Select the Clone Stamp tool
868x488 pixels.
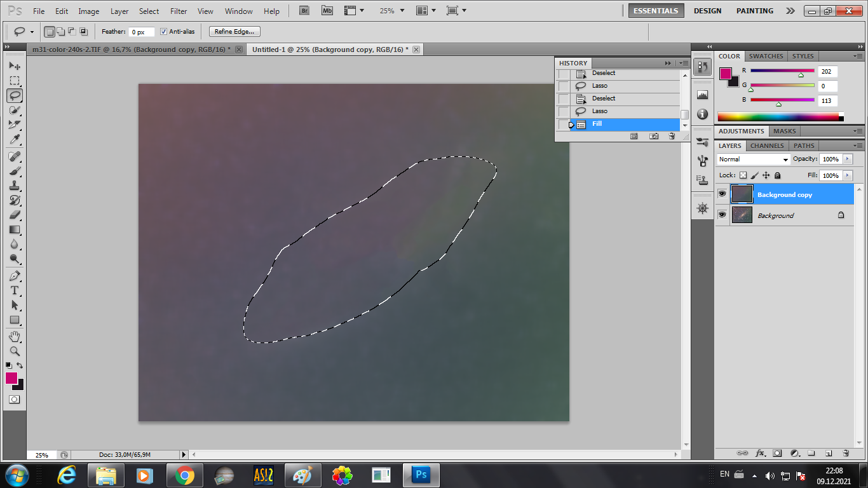[x=15, y=186]
